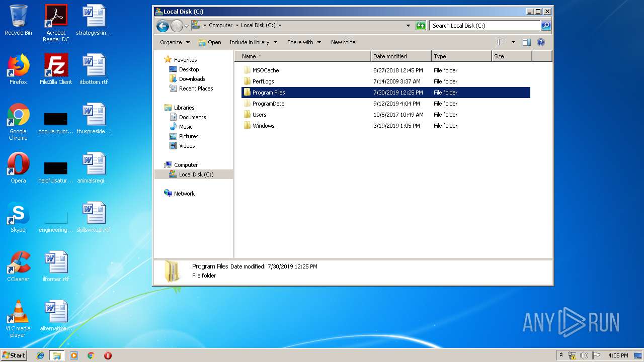644x362 pixels.
Task: Click the search magnifier icon
Action: (x=546, y=26)
